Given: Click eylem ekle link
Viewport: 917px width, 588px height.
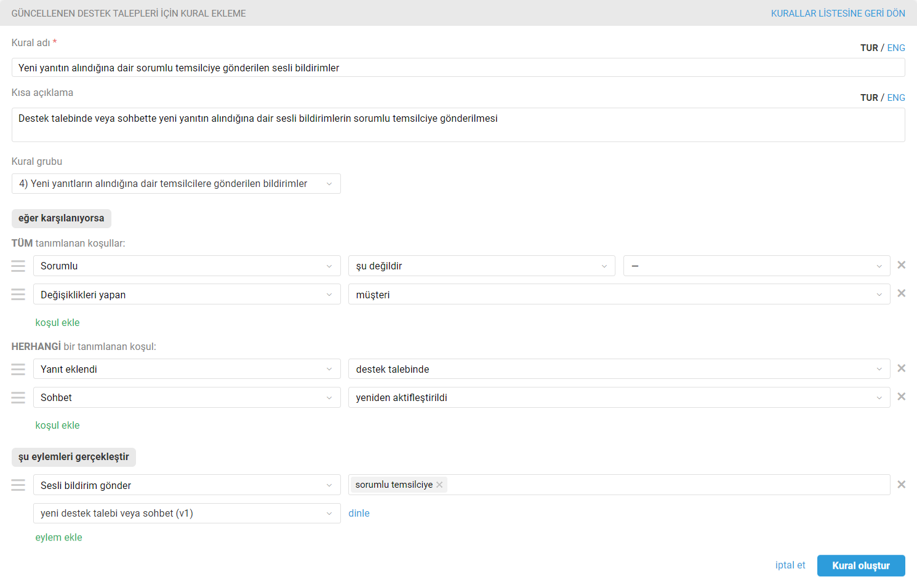Looking at the screenshot, I should click(58, 537).
